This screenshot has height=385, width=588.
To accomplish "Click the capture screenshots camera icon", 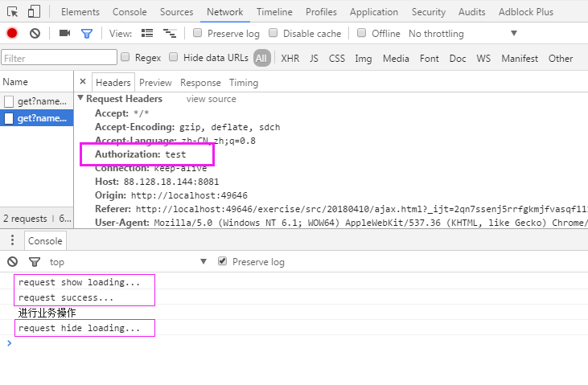I will (x=65, y=34).
